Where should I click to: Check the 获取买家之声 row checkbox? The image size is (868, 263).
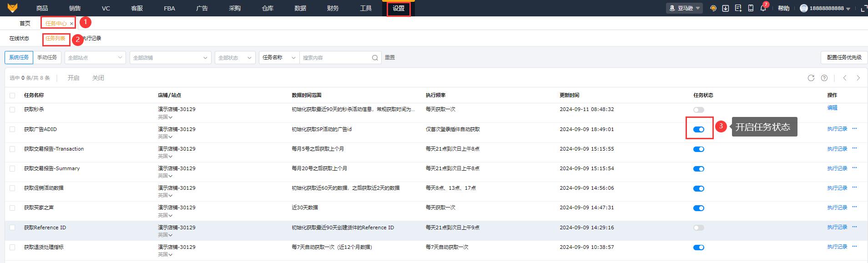pyautogui.click(x=12, y=208)
